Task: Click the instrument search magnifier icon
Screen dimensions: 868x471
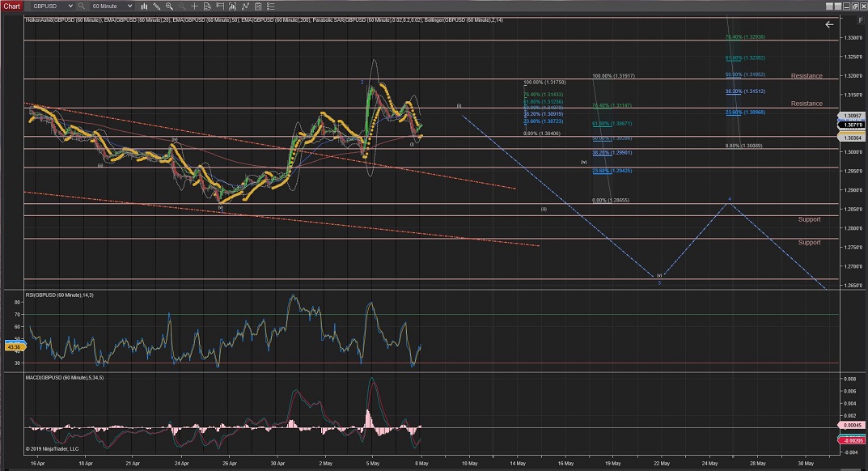Action: coord(81,6)
